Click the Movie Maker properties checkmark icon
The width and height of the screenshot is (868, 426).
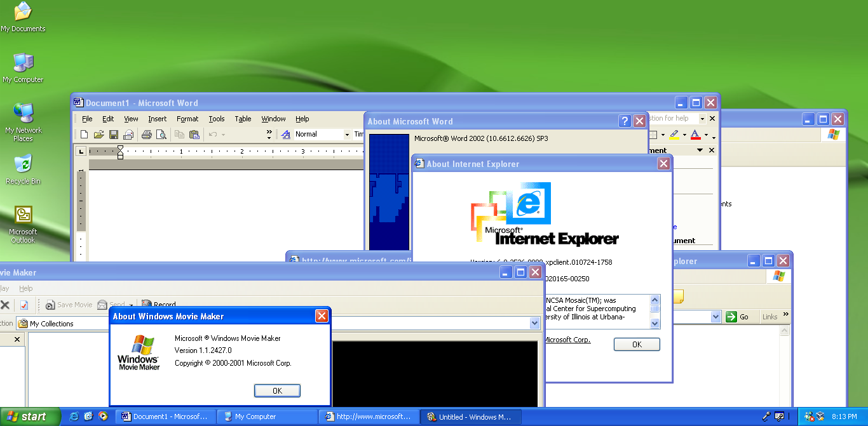point(24,305)
